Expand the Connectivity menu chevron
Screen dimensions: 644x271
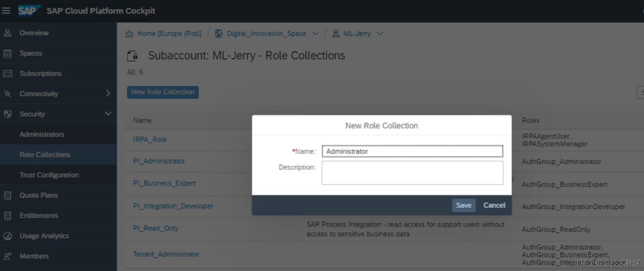[108, 93]
